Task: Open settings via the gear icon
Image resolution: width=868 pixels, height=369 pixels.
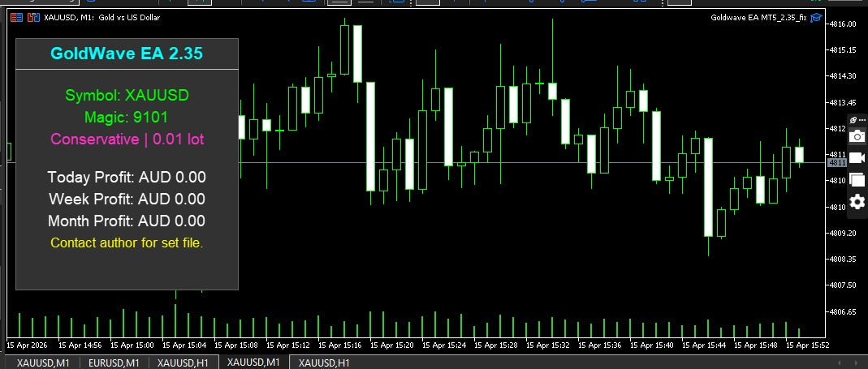Action: click(x=857, y=202)
